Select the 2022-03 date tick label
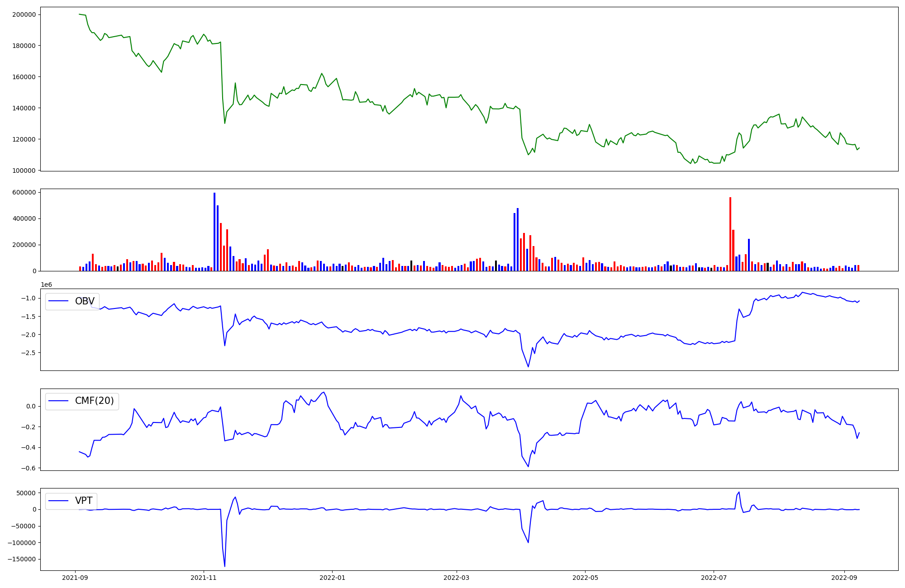This screenshot has height=588, width=905. click(x=457, y=578)
